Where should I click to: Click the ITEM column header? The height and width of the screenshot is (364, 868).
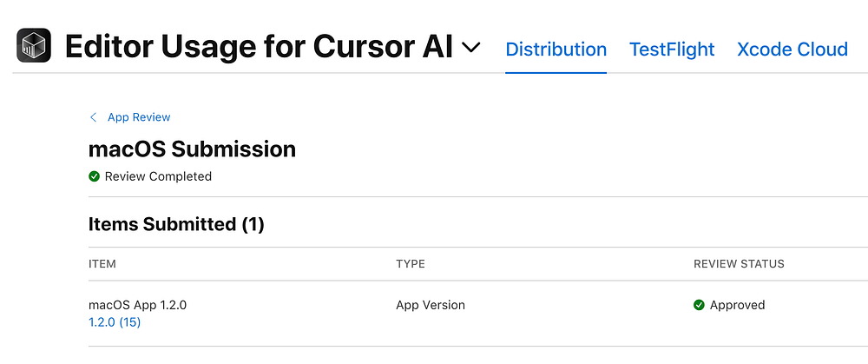coord(102,263)
